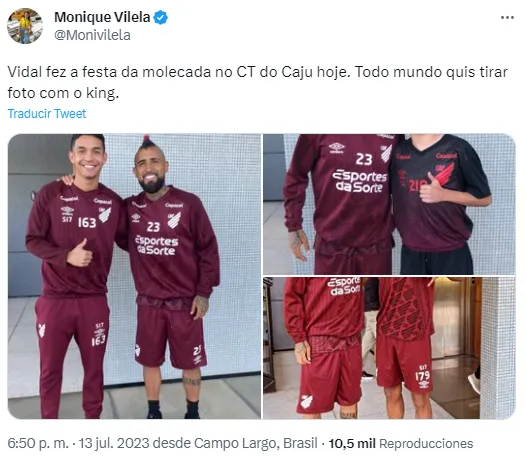The width and height of the screenshot is (526, 461).
Task: Open the @Monivilela handle link
Action: point(92,35)
